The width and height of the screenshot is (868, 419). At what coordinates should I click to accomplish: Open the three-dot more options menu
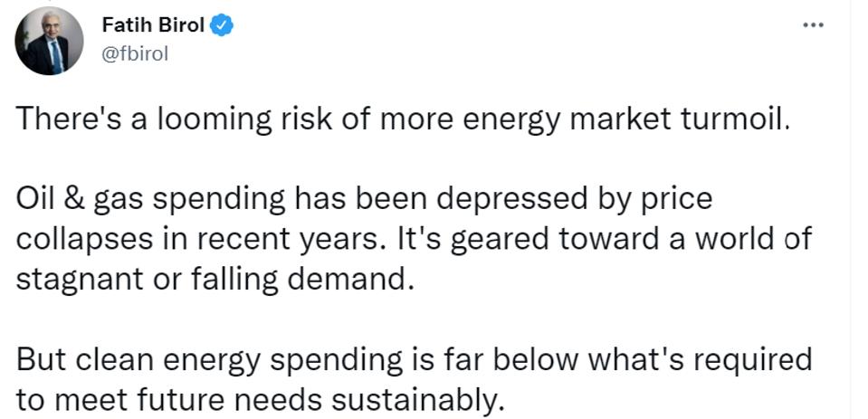(x=813, y=25)
